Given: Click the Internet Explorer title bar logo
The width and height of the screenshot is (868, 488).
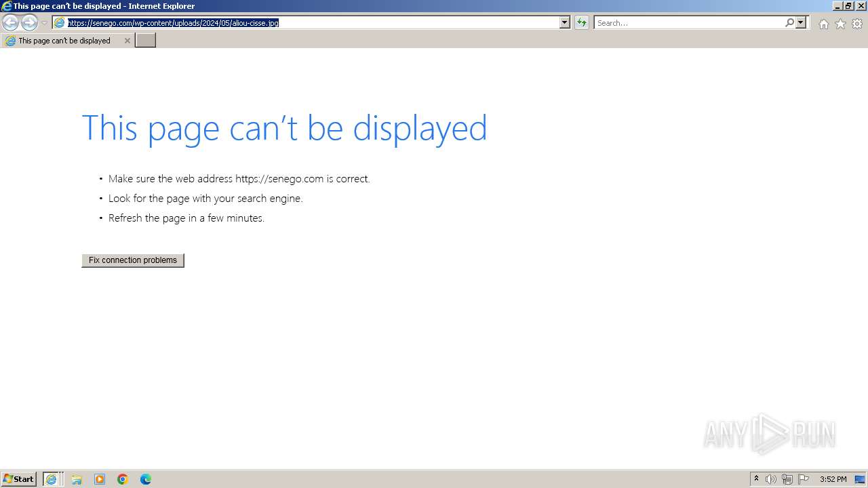Looking at the screenshot, I should coord(7,6).
